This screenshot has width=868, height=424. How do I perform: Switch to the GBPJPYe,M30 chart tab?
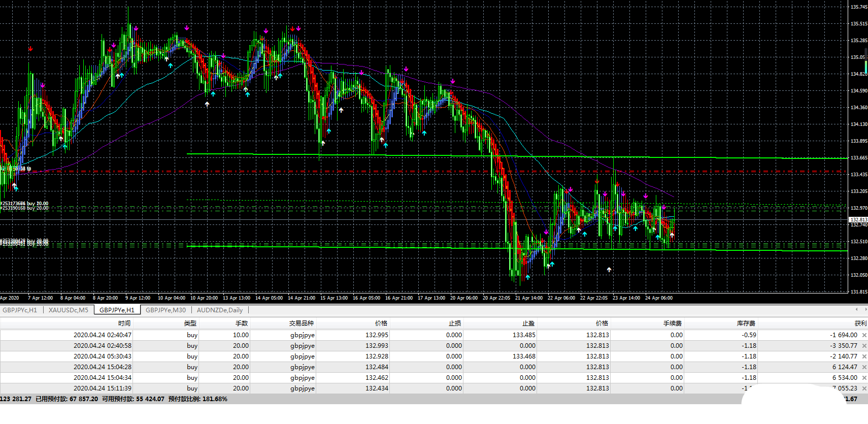pyautogui.click(x=165, y=310)
